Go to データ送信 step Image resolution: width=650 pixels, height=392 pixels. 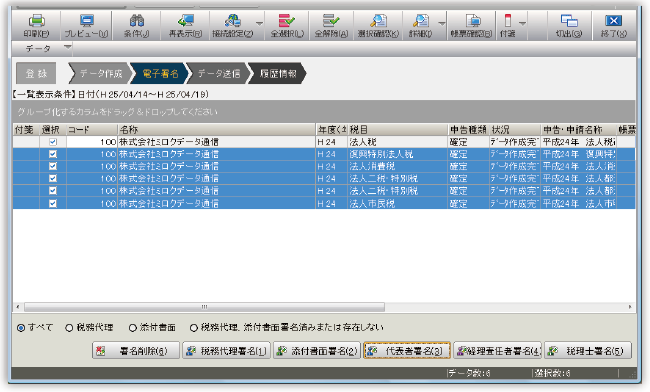click(218, 74)
